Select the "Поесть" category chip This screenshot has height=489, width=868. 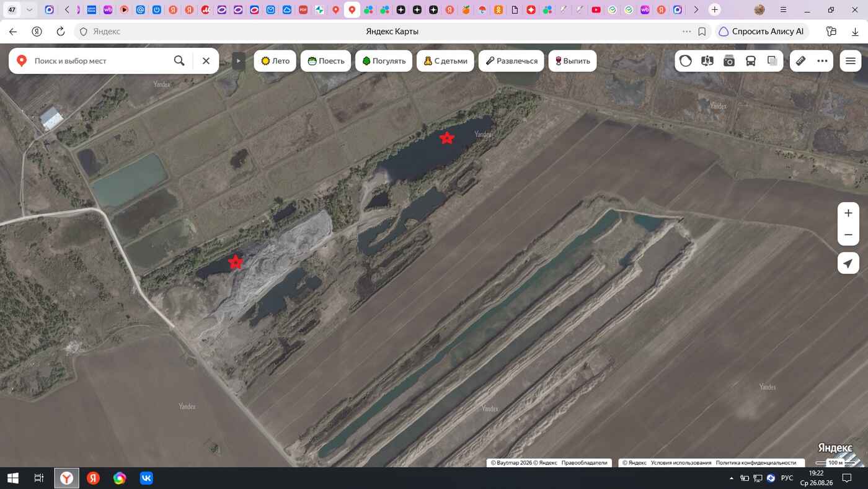coord(326,61)
